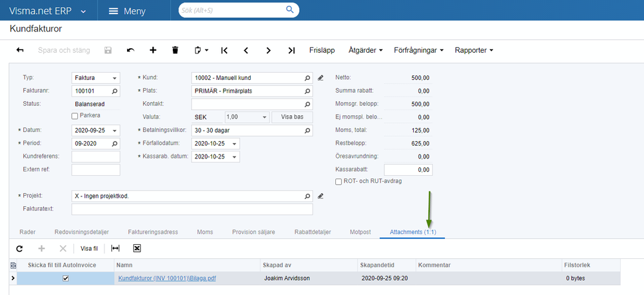
Task: Click the Kundreferens input field
Action: (x=95, y=157)
